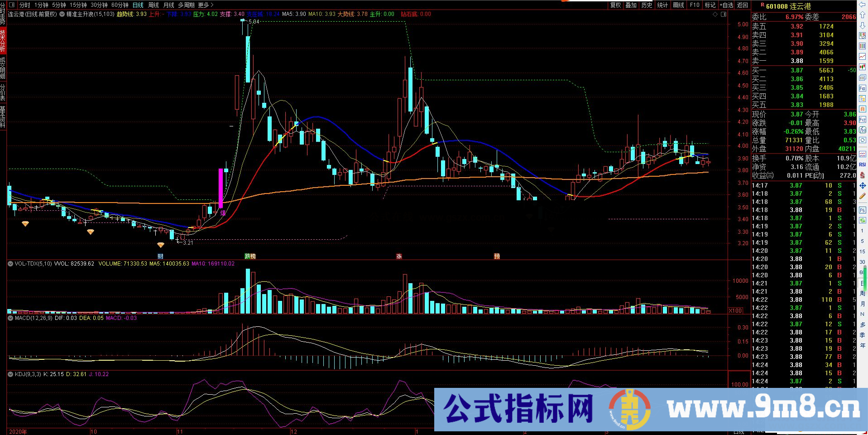This screenshot has height=435, width=868.
Task: Click the candlestick chart icon in right sidebar
Action: tap(862, 67)
